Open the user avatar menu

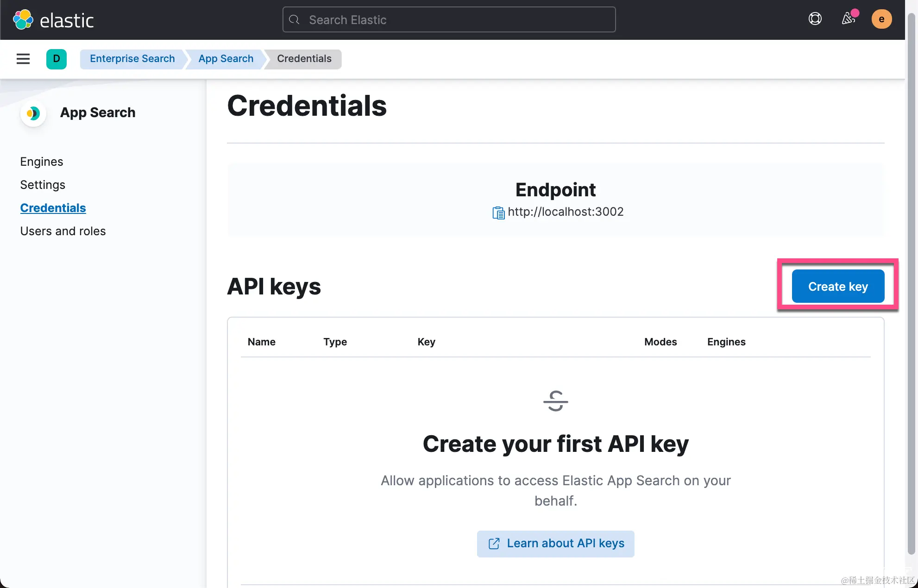click(x=881, y=19)
